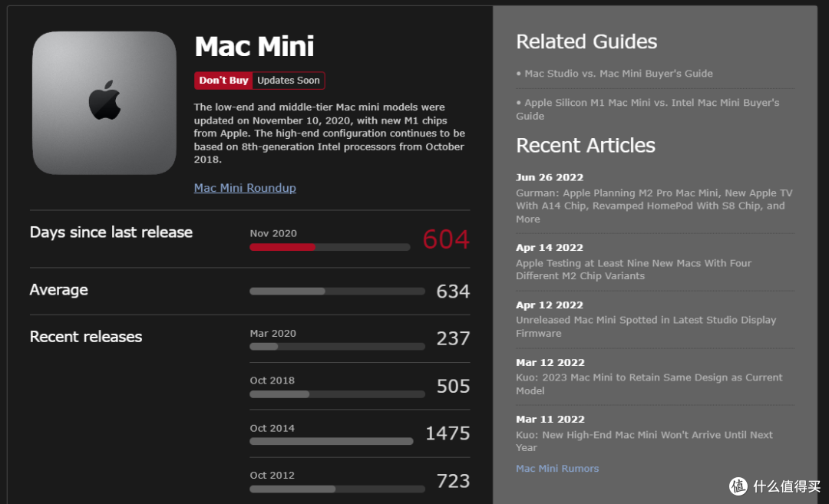Click the Mac mini description paragraph

pyautogui.click(x=329, y=133)
